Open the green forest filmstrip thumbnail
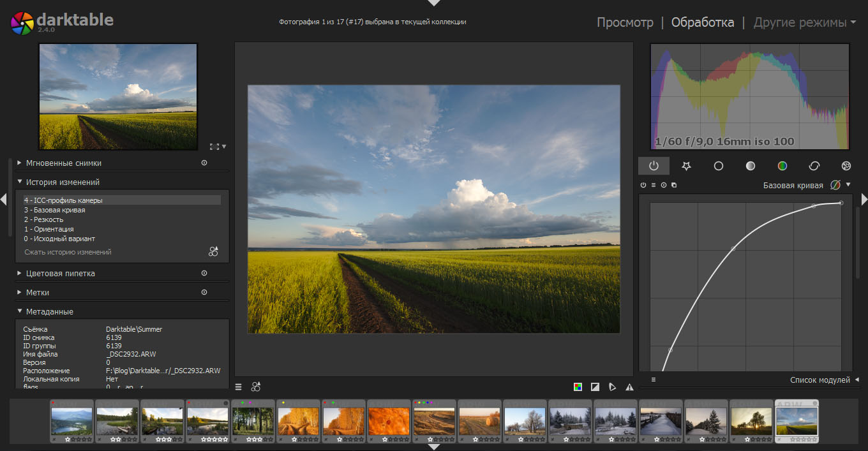Viewport: 868px width, 451px height. pyautogui.click(x=253, y=421)
